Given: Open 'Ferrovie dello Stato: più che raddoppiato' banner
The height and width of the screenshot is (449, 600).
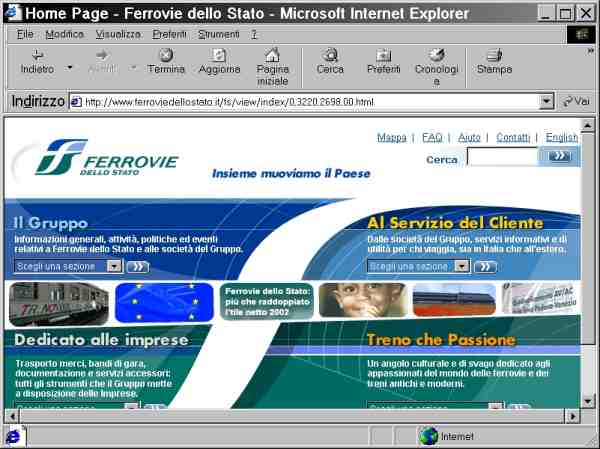Looking at the screenshot, I should [267, 301].
